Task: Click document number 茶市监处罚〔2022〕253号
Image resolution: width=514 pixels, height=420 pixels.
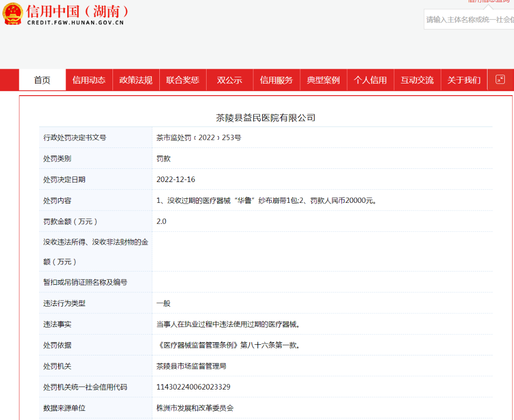Action: pos(198,138)
